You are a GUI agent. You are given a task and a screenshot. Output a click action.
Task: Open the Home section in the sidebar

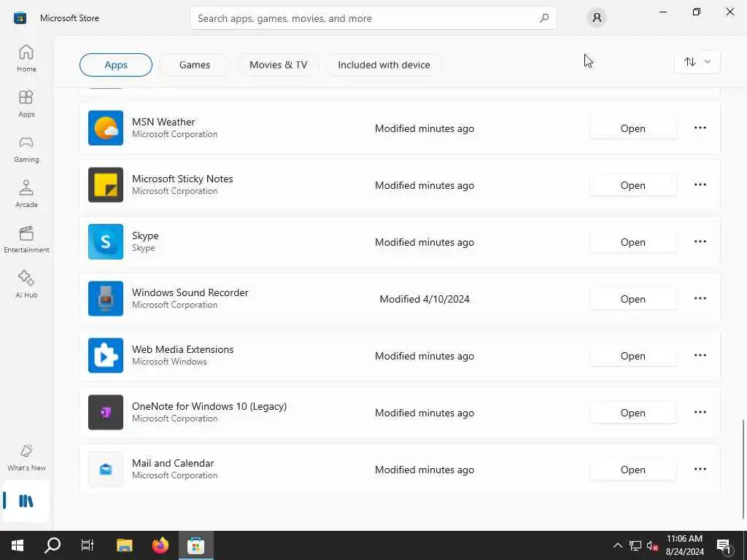coord(26,58)
